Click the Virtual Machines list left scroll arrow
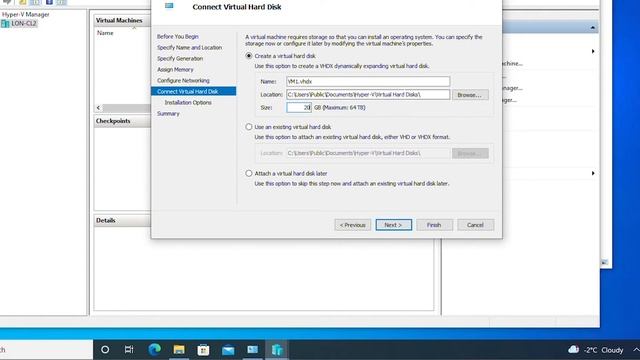 tap(98, 108)
